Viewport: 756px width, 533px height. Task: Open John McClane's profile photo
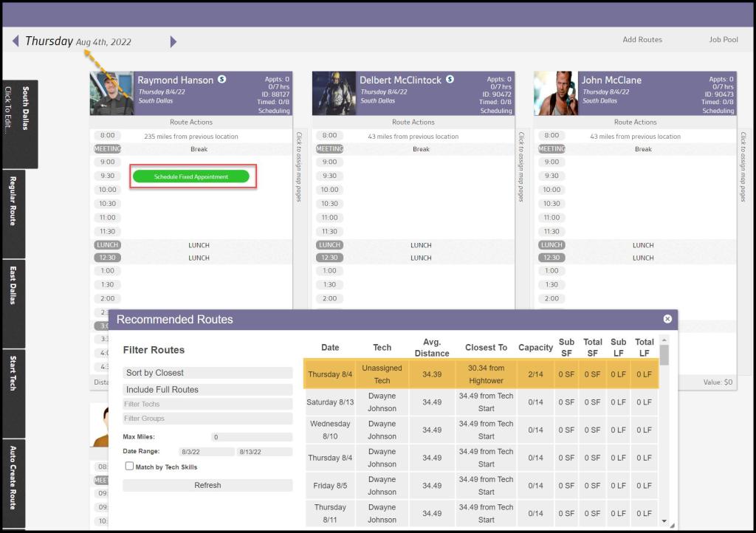point(556,94)
